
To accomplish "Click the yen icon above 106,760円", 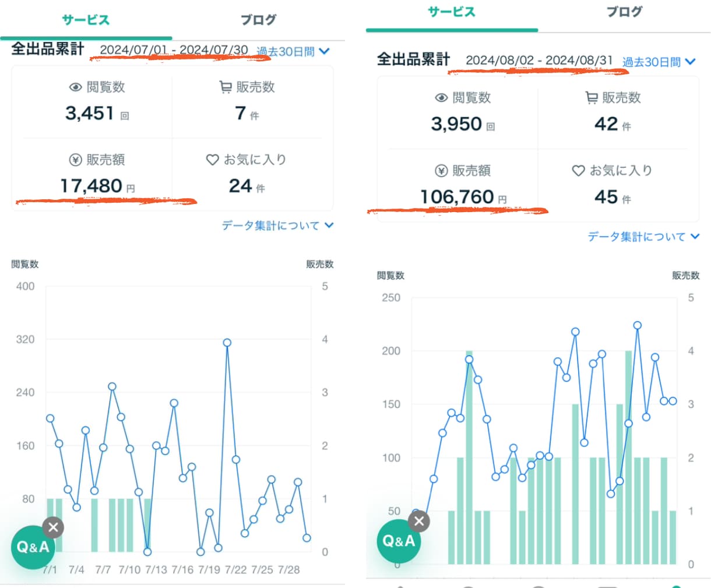I will pyautogui.click(x=441, y=171).
